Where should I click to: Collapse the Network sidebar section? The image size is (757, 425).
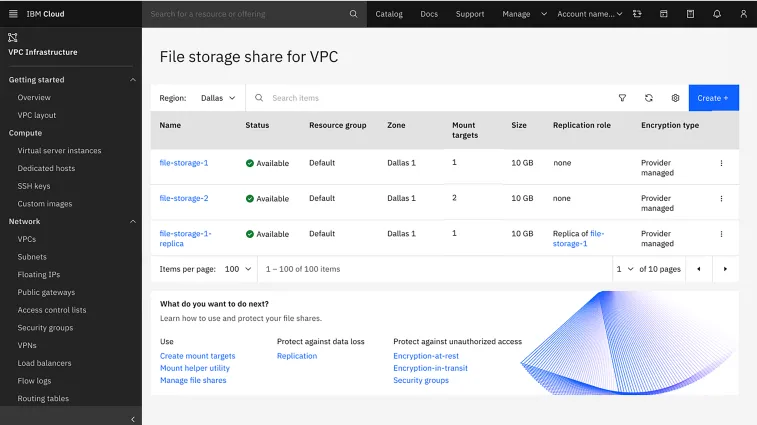coord(133,221)
